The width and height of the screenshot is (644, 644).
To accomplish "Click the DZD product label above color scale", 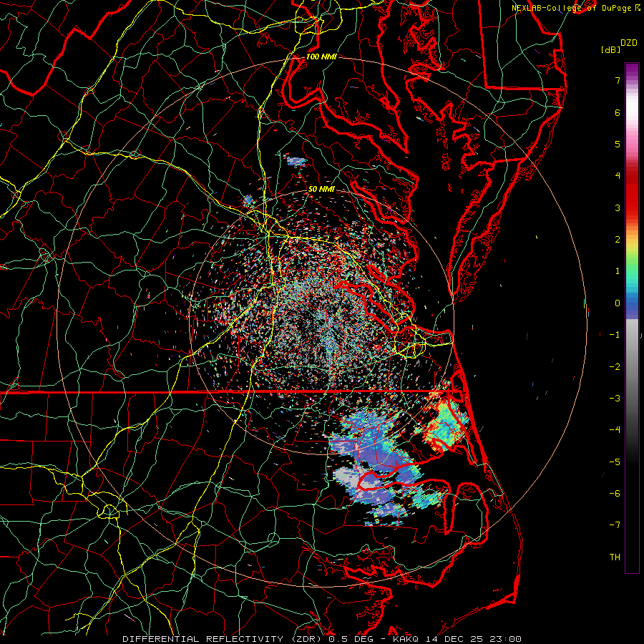I will pyautogui.click(x=629, y=43).
